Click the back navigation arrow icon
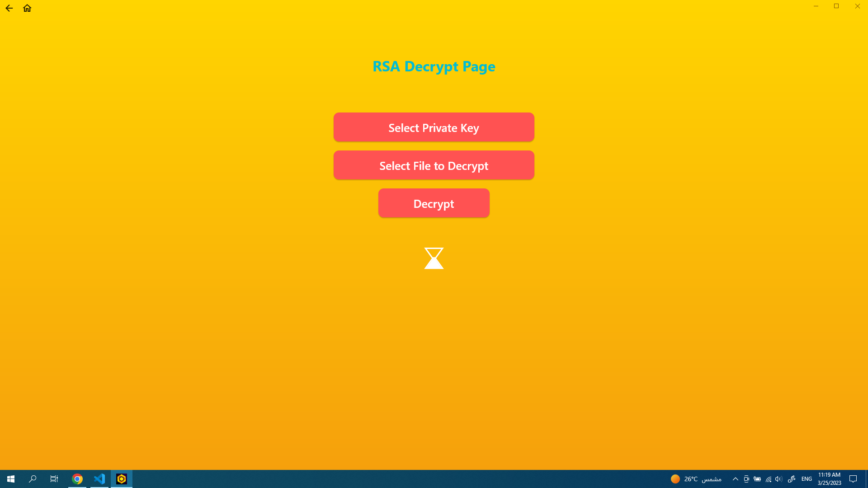The image size is (868, 488). (x=9, y=8)
